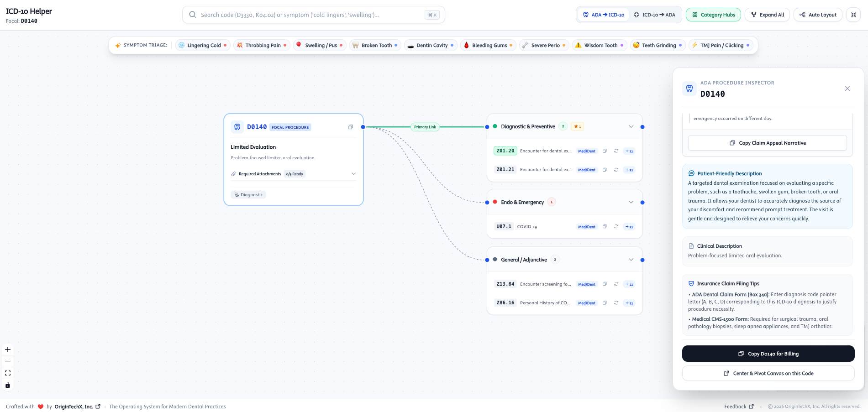Click the star badge on Diagnostic & Preventive
Image resolution: width=868 pixels, height=412 pixels.
pyautogui.click(x=577, y=126)
